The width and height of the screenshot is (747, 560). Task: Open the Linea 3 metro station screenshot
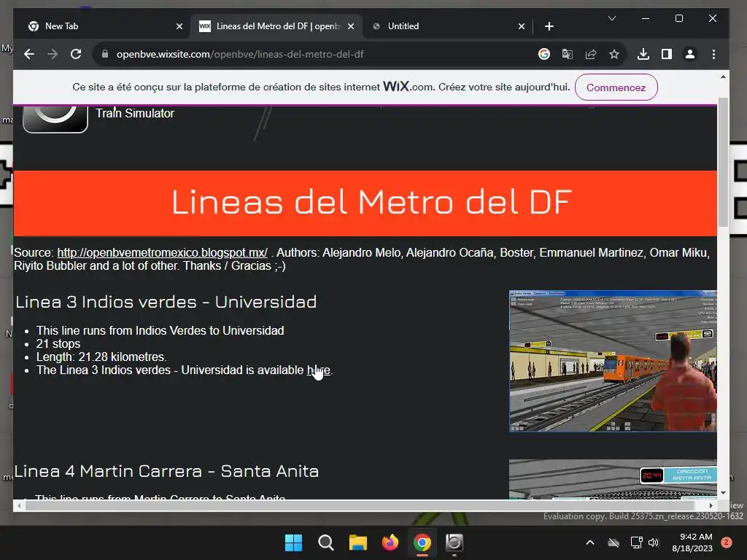613,361
